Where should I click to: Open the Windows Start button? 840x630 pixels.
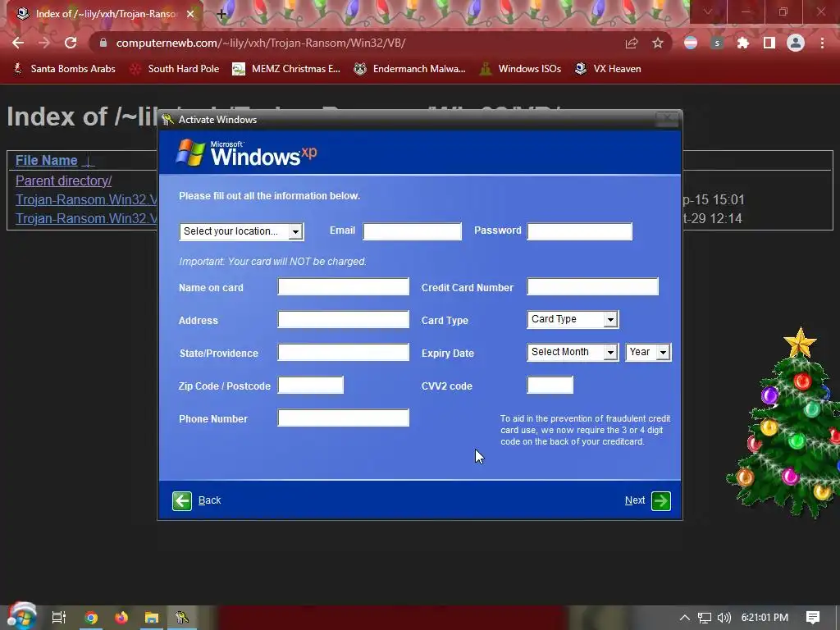(x=21, y=616)
